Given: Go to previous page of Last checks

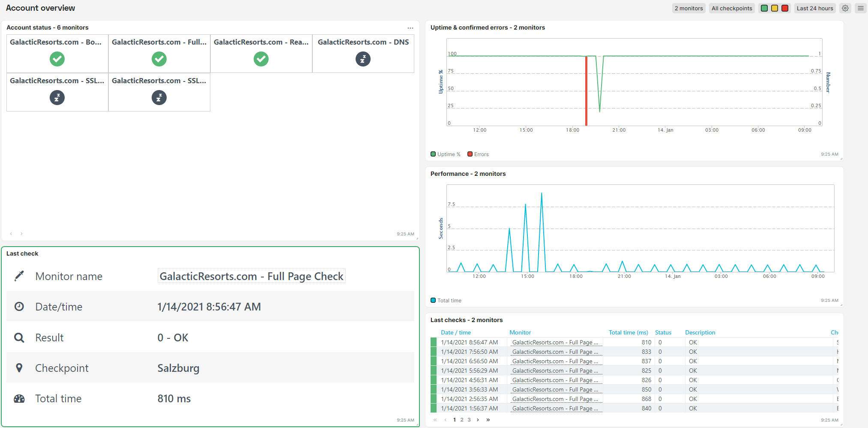Looking at the screenshot, I should 446,420.
